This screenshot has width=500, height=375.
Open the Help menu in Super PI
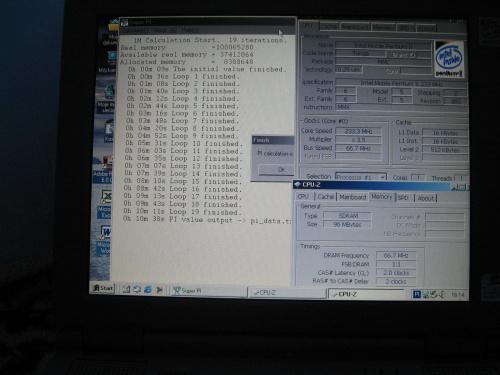pyautogui.click(x=190, y=30)
